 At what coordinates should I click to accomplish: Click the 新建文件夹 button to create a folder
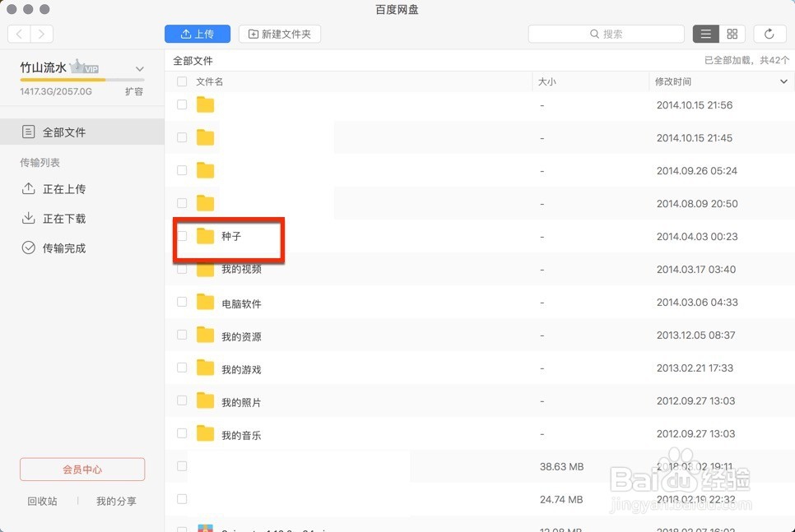coord(280,34)
